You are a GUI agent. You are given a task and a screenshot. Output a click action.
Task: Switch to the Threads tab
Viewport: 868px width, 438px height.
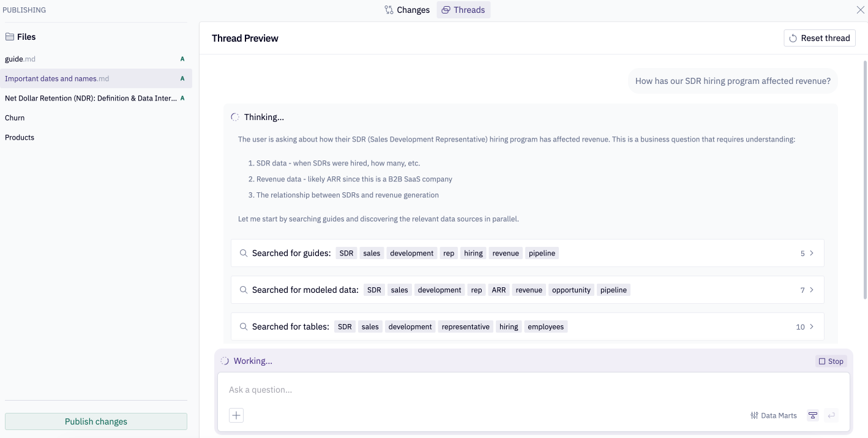pyautogui.click(x=463, y=10)
